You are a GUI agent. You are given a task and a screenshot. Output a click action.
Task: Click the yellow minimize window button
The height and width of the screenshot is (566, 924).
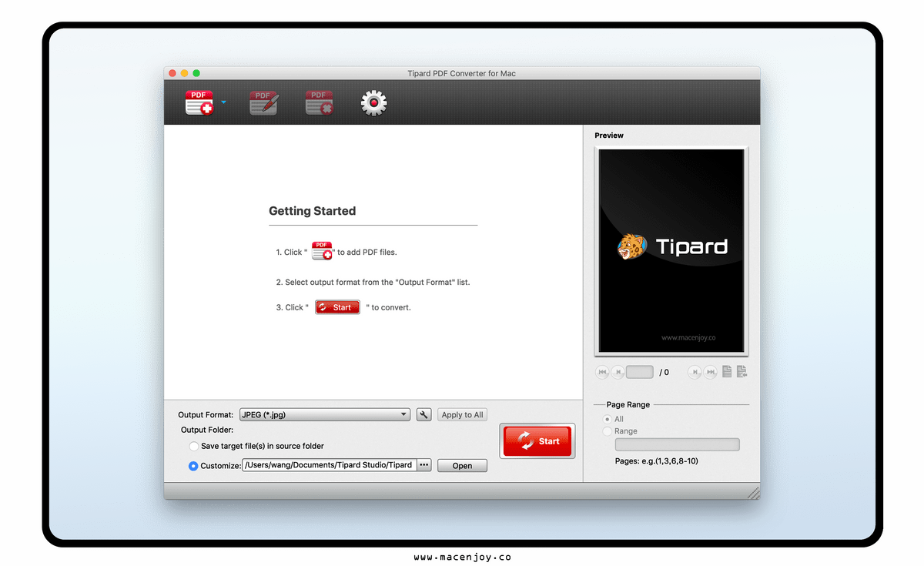point(184,73)
